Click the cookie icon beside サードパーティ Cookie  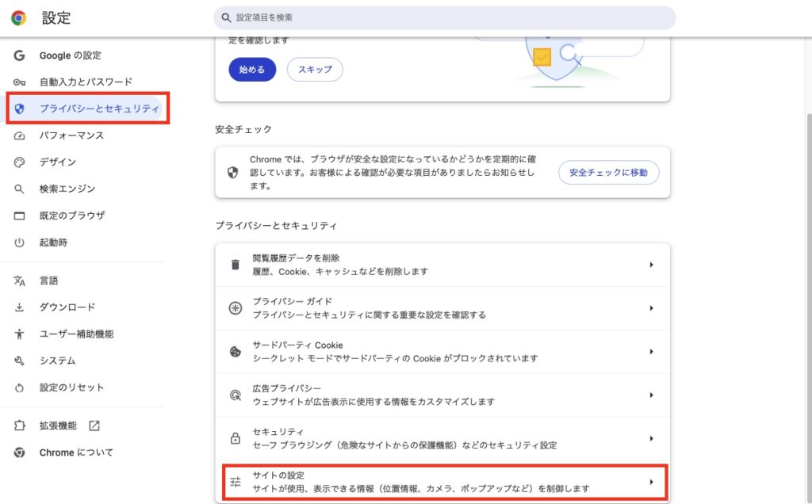(x=235, y=352)
